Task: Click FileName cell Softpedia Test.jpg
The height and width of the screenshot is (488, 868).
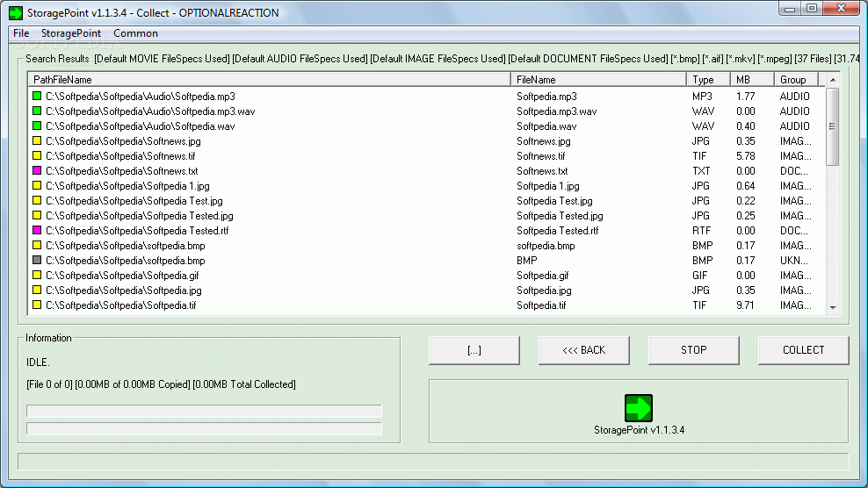Action: (554, 201)
